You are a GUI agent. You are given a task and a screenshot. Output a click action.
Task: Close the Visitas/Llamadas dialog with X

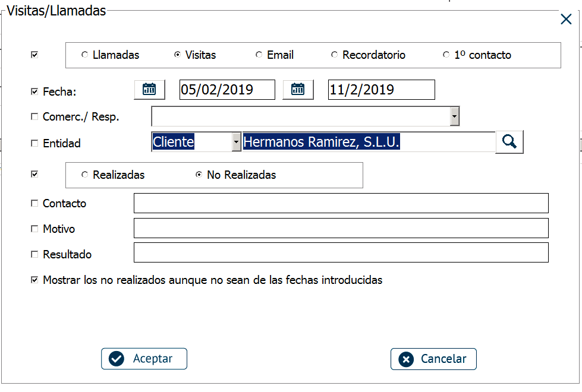click(566, 20)
